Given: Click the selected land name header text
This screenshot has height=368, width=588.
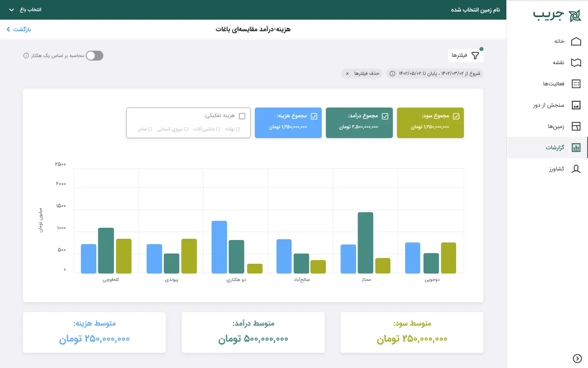Looking at the screenshot, I should coord(475,10).
